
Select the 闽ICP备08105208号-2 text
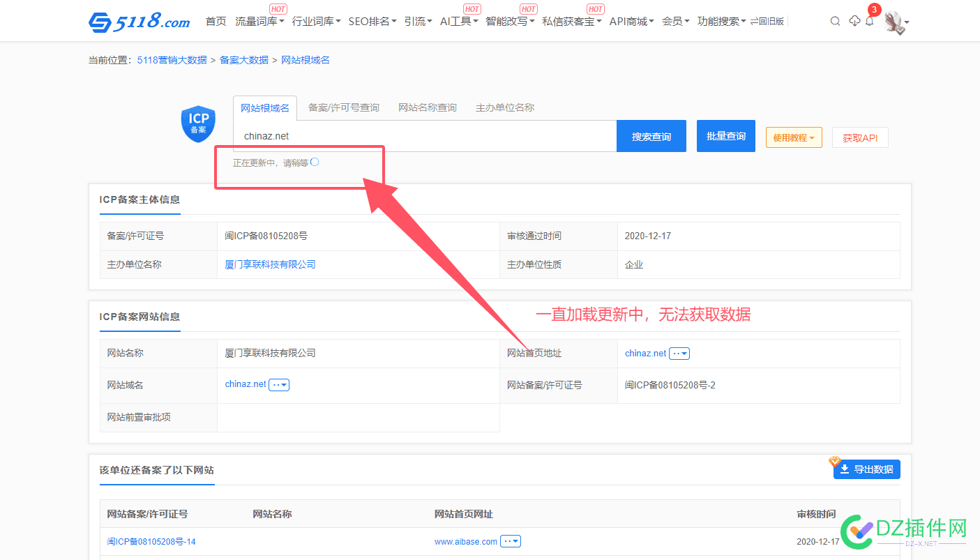click(x=670, y=385)
